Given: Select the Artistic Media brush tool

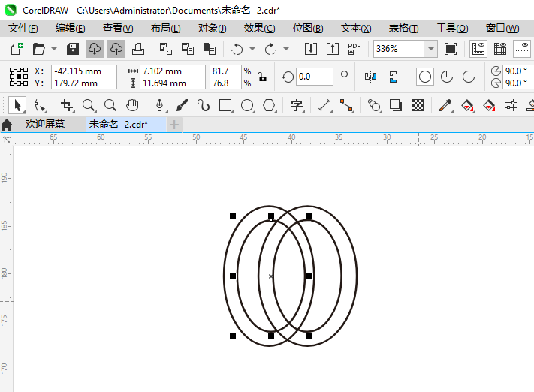Looking at the screenshot, I should [x=182, y=105].
